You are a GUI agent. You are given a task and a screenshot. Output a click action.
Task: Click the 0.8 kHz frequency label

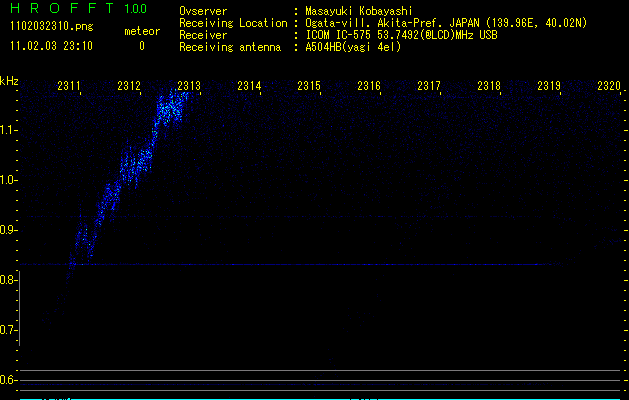pos(9,280)
